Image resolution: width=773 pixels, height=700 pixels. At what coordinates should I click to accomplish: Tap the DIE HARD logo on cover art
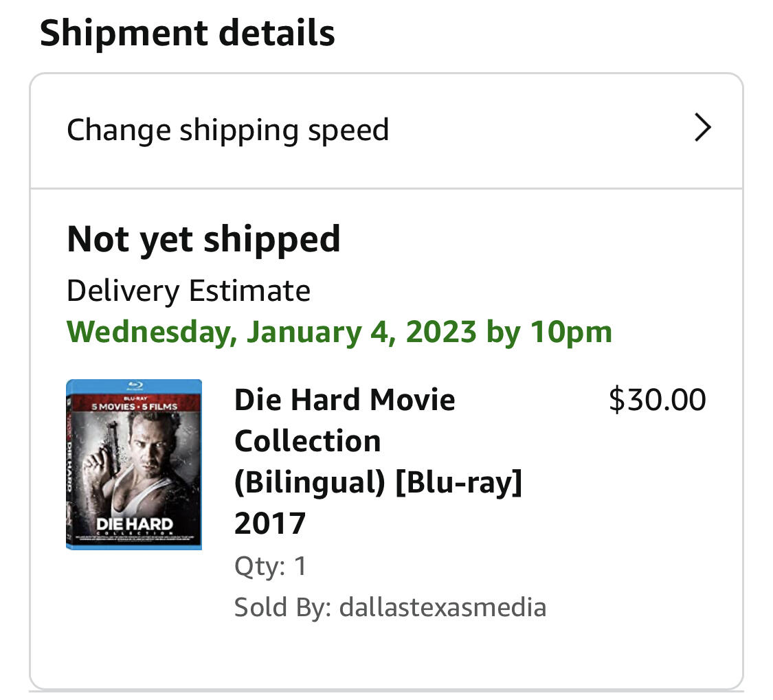(x=134, y=525)
